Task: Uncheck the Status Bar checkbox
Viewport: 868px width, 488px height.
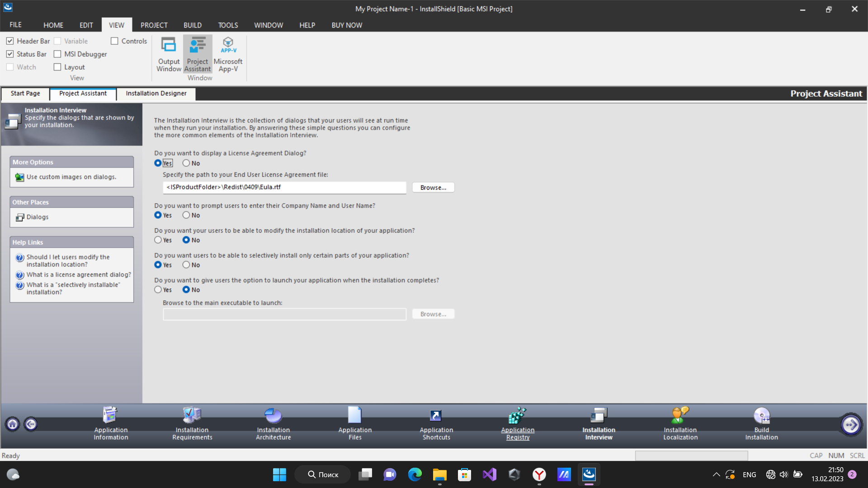Action: tap(10, 54)
